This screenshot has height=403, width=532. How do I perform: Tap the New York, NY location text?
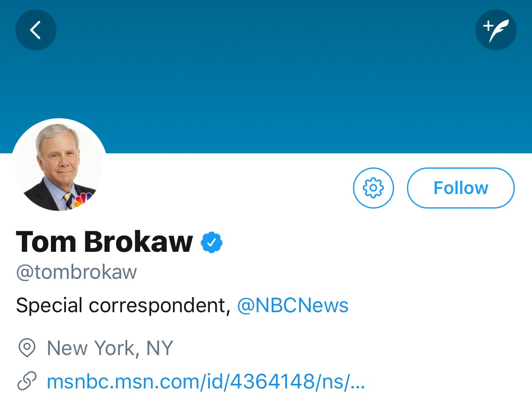(x=110, y=348)
